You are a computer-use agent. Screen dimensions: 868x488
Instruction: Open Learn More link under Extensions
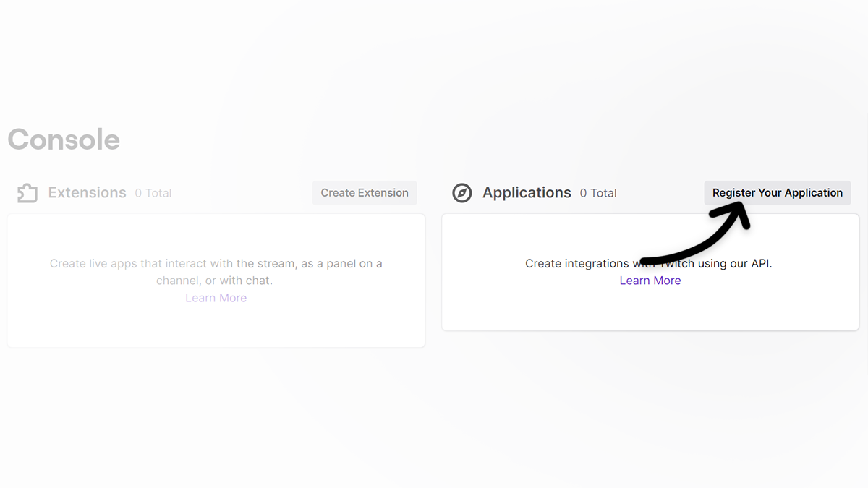(216, 298)
